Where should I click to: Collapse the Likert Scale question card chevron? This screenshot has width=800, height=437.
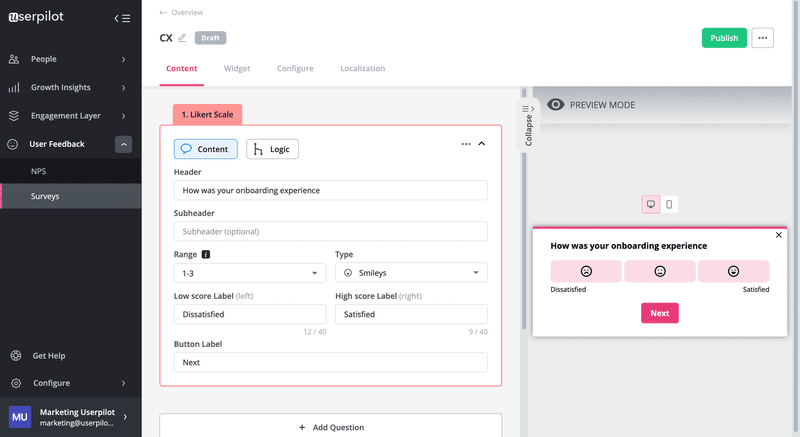482,144
